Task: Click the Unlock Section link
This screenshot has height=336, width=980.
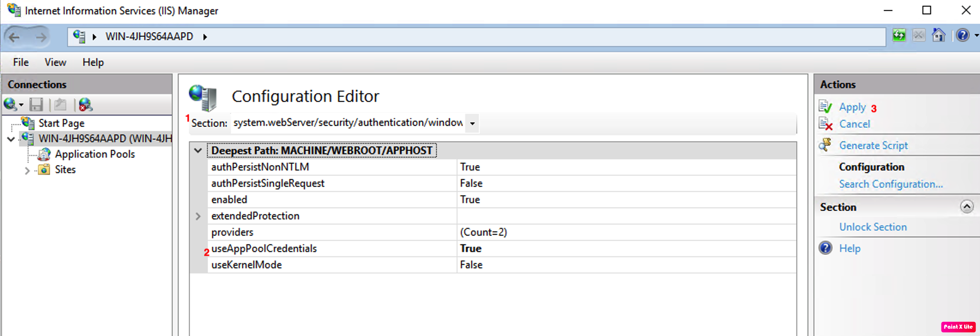Action: pos(873,227)
